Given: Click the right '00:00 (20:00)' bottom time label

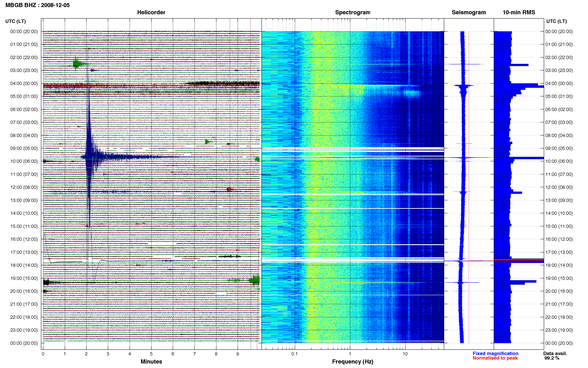Looking at the screenshot, I should [559, 343].
